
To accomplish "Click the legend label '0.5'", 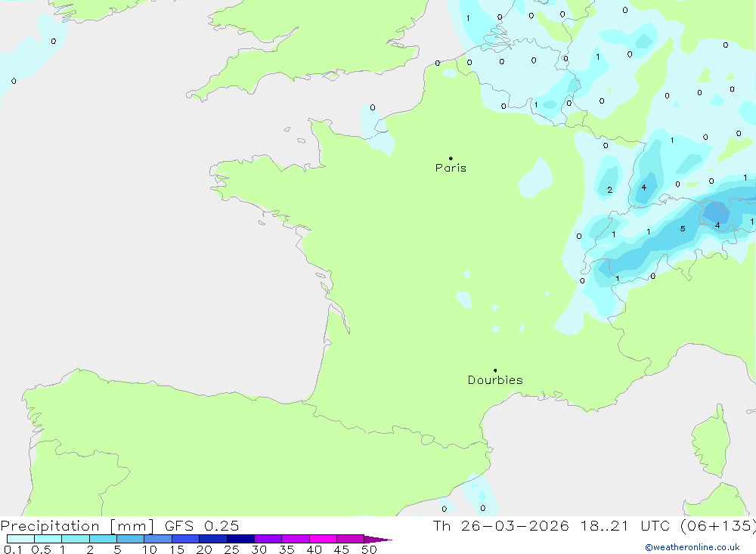I will click(x=41, y=549).
